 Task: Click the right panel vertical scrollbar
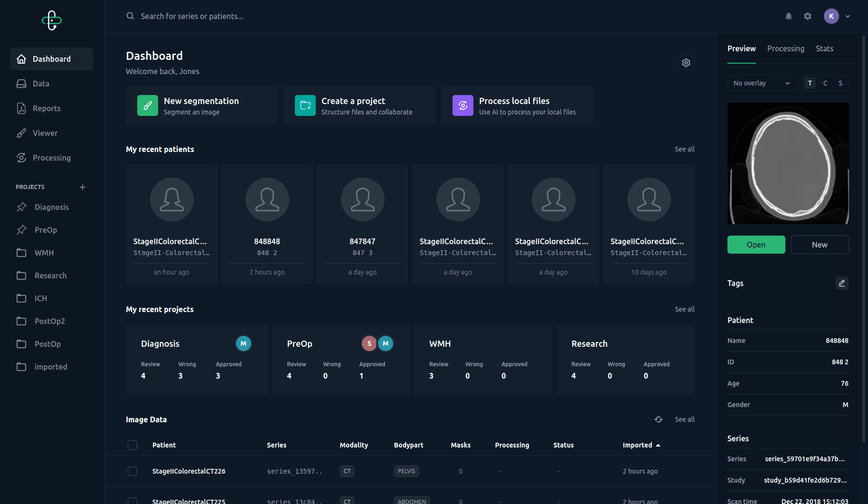[x=864, y=238]
